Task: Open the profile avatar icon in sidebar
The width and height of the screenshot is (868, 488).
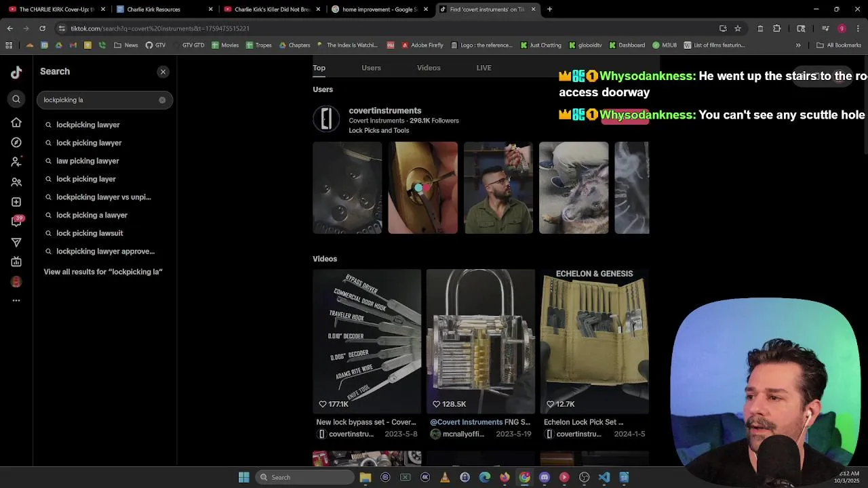Action: point(16,281)
